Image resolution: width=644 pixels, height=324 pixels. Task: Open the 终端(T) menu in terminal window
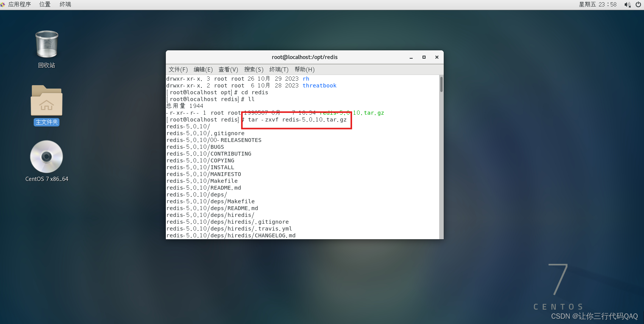(279, 70)
